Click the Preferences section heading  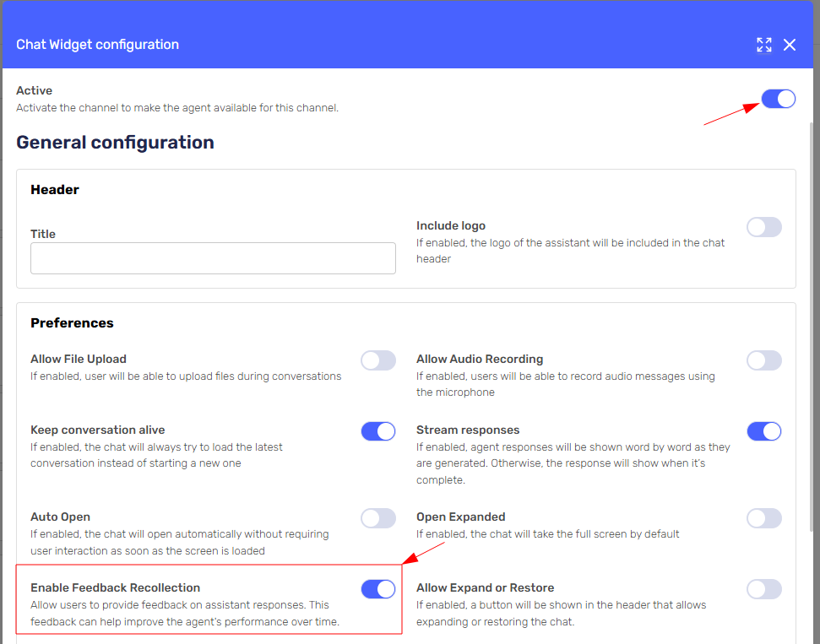click(72, 323)
